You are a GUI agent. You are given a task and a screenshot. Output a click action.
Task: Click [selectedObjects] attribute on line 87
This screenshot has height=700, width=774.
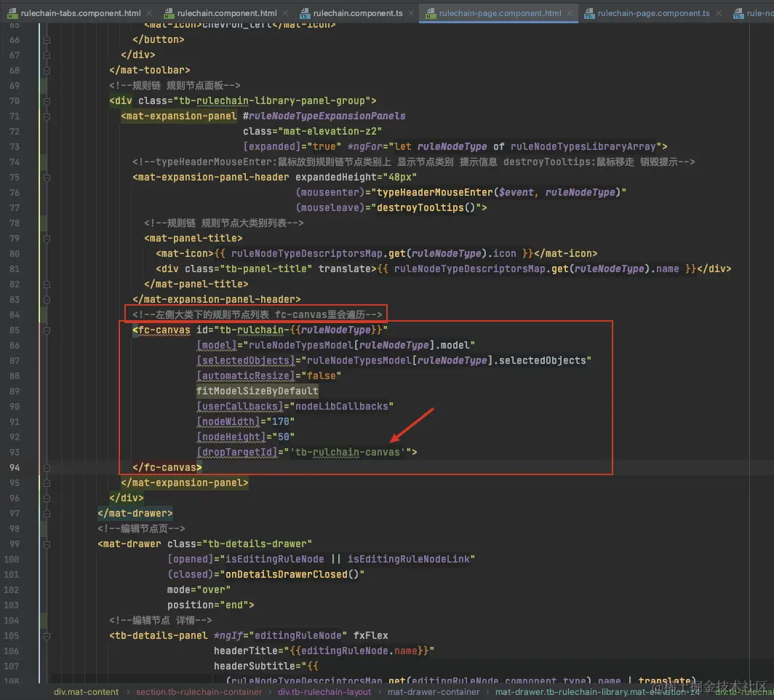pos(246,360)
